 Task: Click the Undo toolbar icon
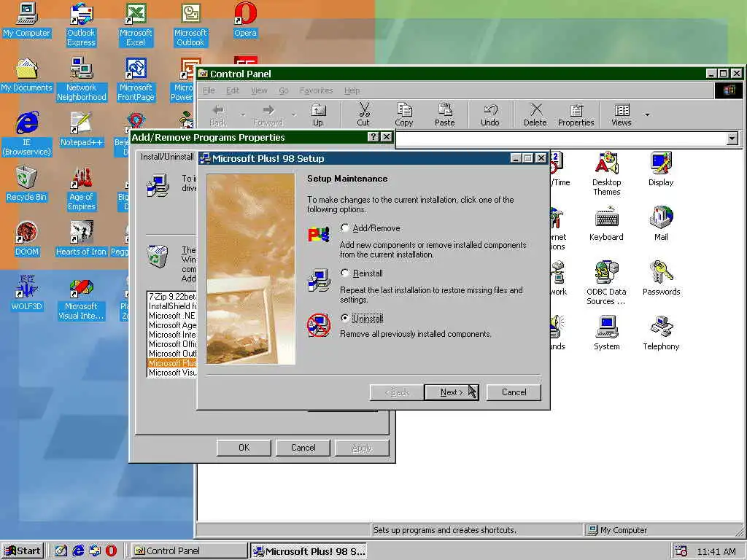point(489,115)
